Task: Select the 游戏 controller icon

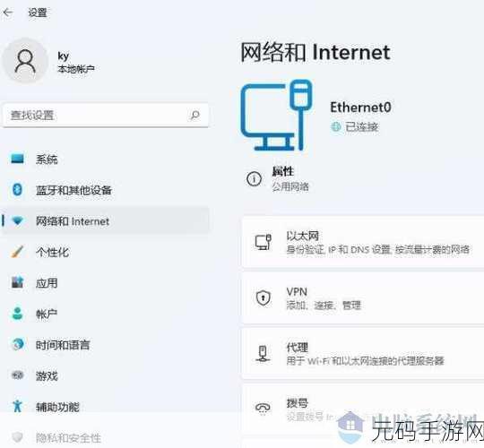Action: click(17, 375)
